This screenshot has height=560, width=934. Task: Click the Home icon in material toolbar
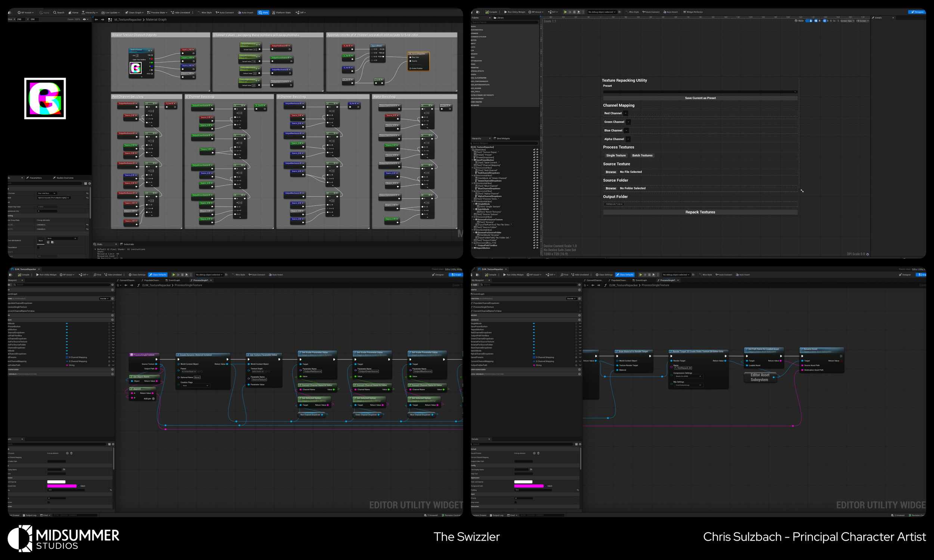[x=70, y=12]
